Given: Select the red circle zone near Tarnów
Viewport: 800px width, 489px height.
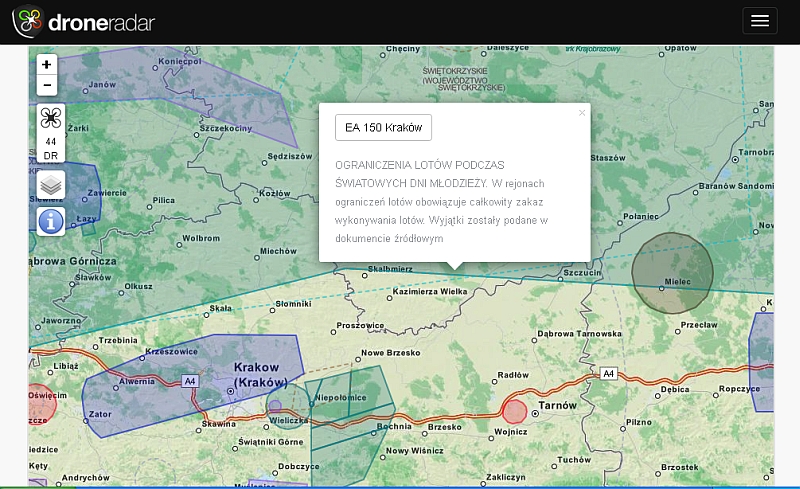Looking at the screenshot, I should coord(514,411).
